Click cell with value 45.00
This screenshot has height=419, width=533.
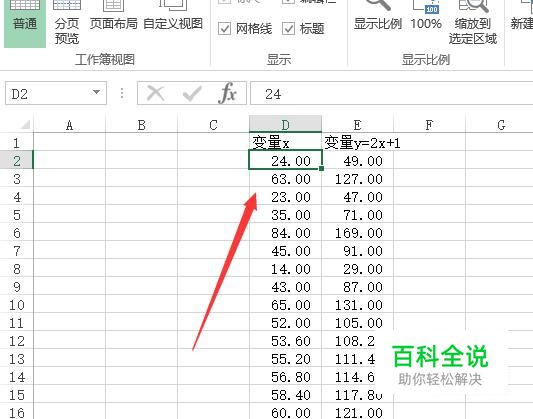286,250
